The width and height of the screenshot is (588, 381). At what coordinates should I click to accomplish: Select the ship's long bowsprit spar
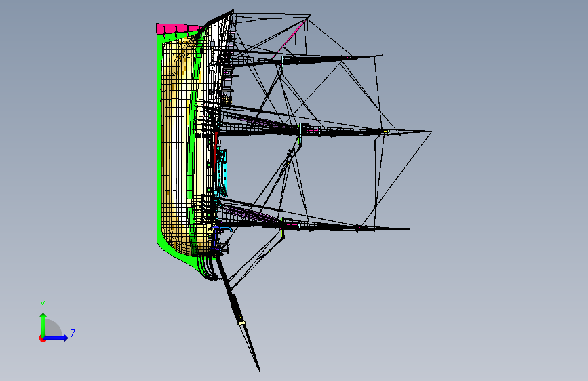238,313
